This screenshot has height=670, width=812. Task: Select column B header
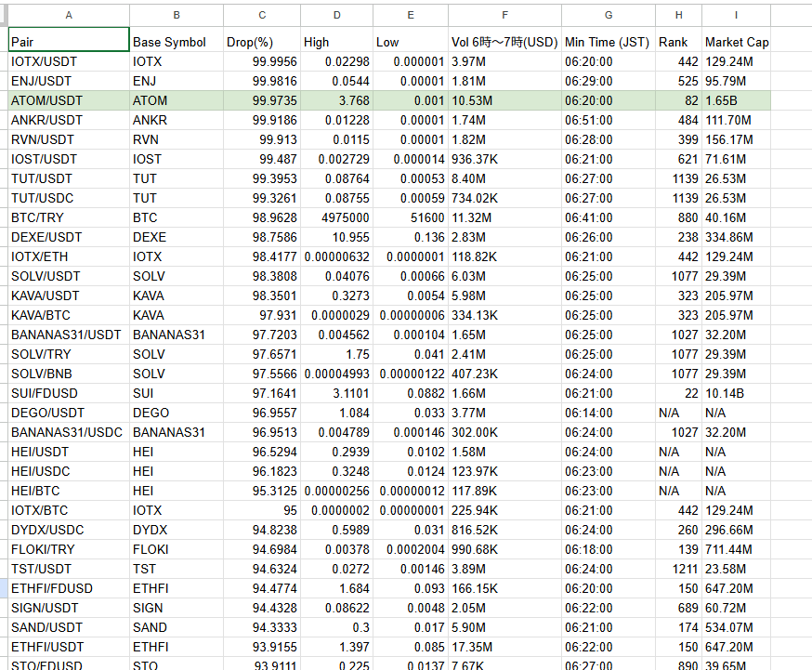tap(177, 15)
